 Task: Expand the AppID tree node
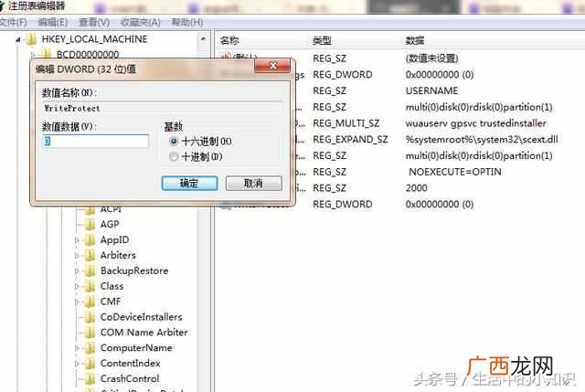pos(77,239)
